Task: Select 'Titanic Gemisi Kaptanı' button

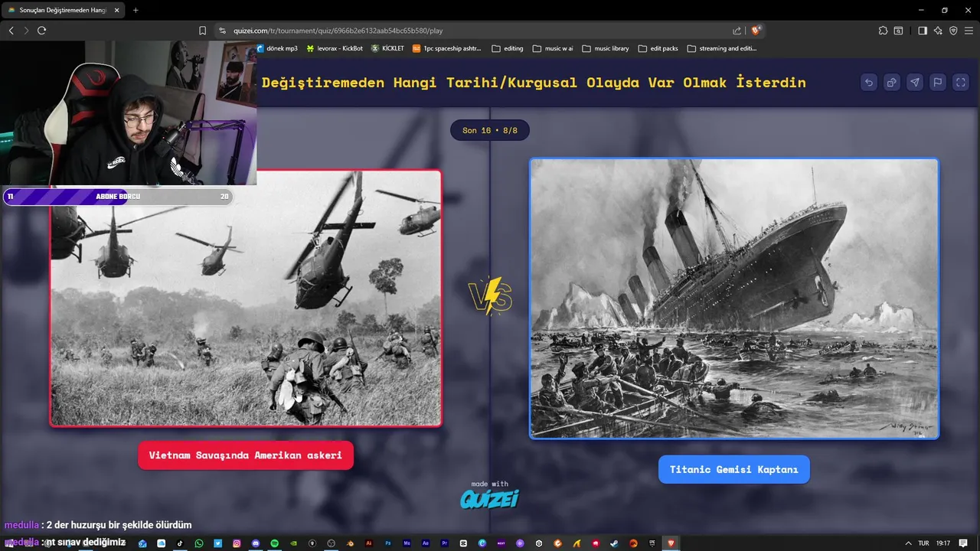Action: tap(733, 469)
